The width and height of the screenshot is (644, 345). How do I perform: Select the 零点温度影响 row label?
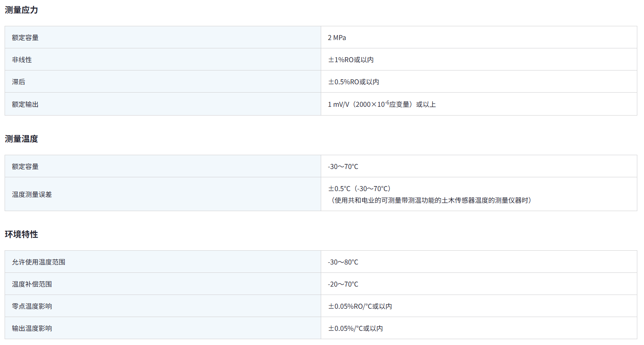(x=32, y=306)
